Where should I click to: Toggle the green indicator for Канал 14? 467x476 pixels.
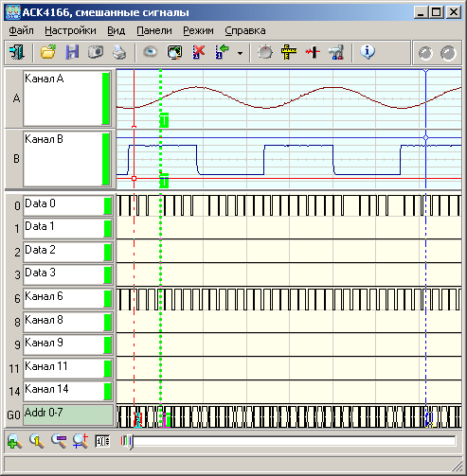click(108, 391)
